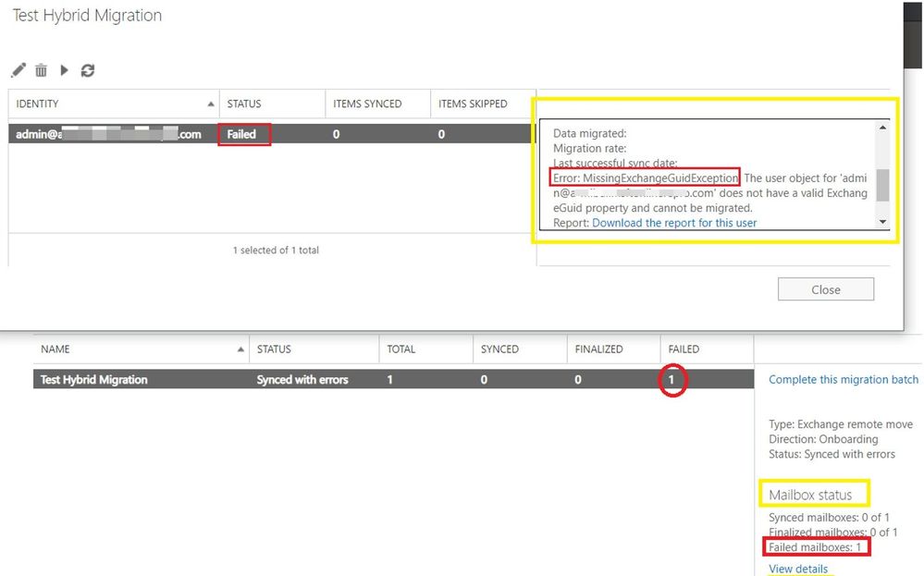Open Download the report for this user
The image size is (924, 576).
[674, 223]
